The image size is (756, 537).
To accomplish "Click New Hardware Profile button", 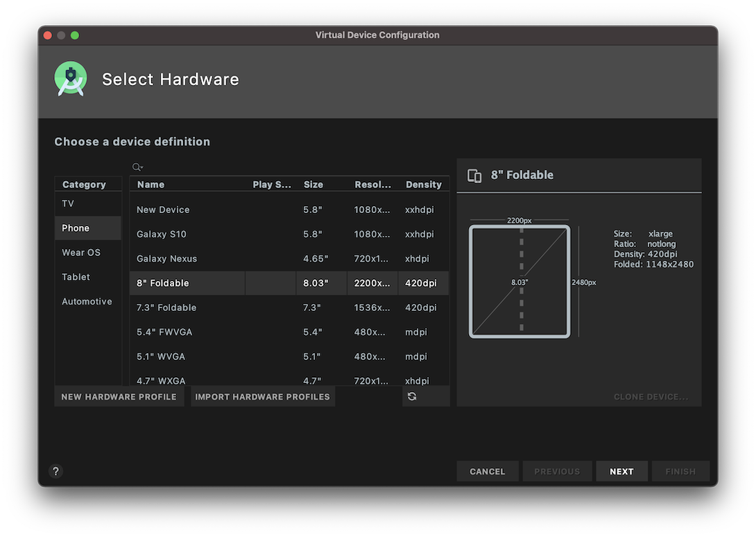I will (119, 397).
